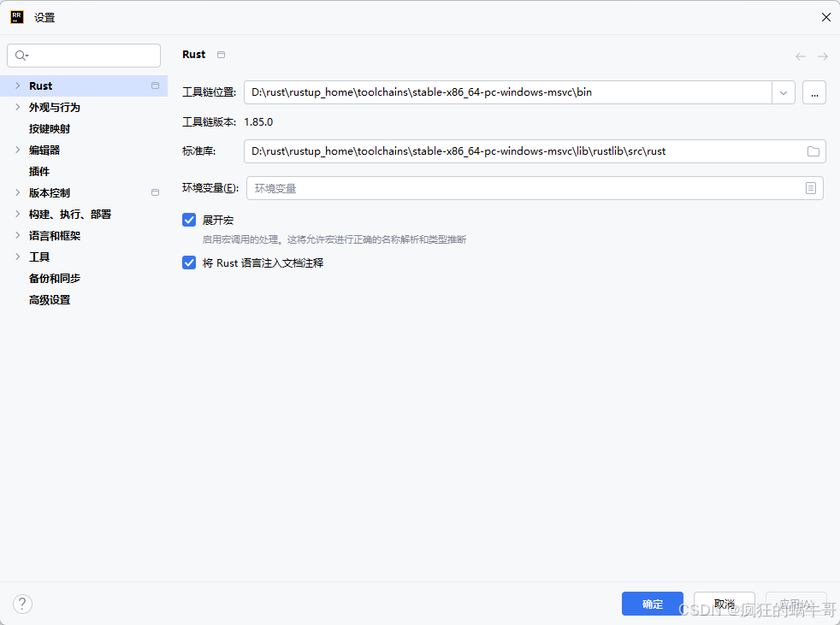The height and width of the screenshot is (625, 840).
Task: Expand the 外观与行为 section
Action: [x=18, y=107]
